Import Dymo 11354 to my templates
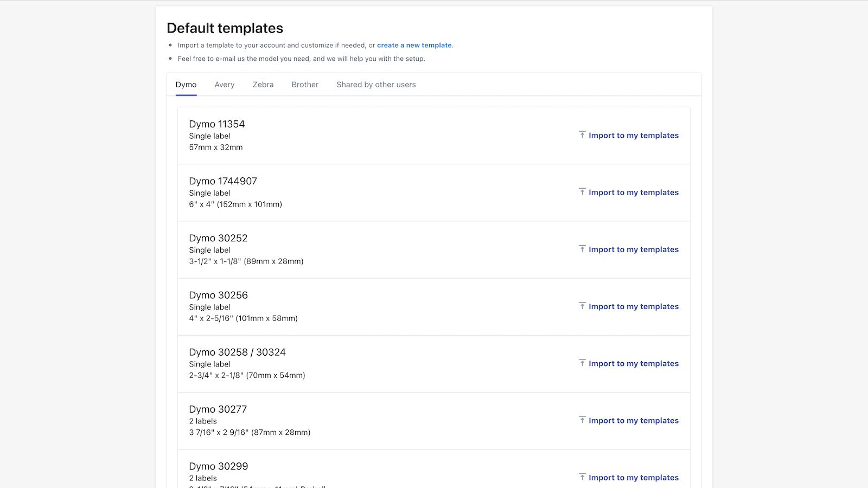This screenshot has height=488, width=868. click(x=634, y=136)
